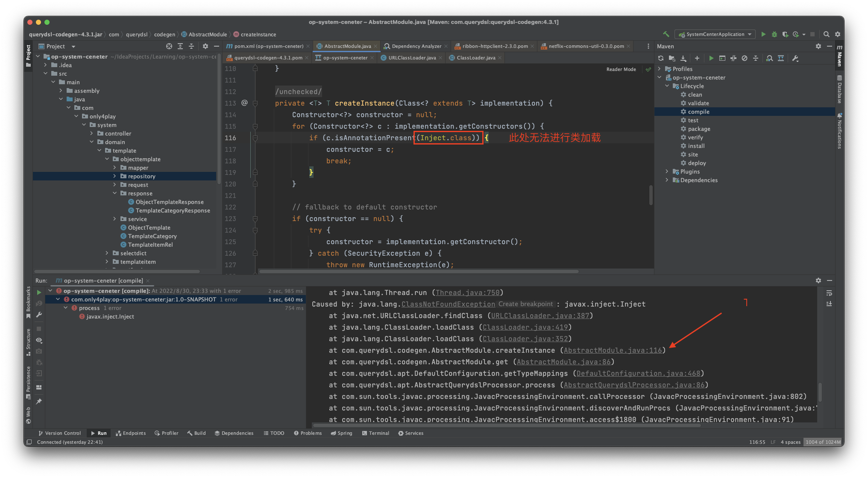Open the Database tool window strip
Viewport: 868px width, 478px height.
click(x=839, y=90)
